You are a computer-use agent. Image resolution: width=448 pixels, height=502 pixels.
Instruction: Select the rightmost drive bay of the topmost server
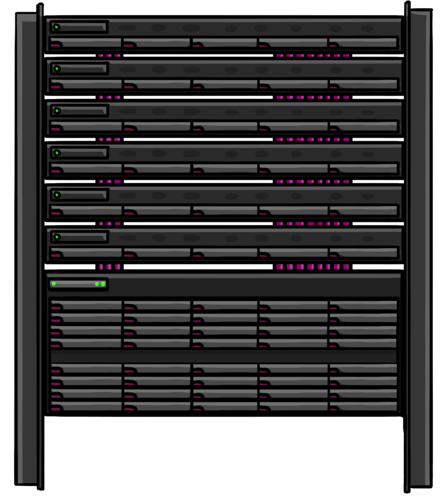pyautogui.click(x=363, y=43)
